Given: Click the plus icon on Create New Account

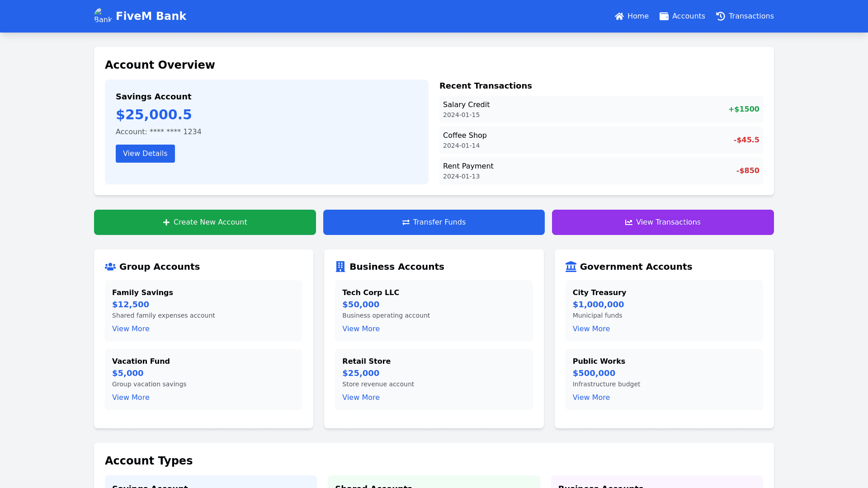Looking at the screenshot, I should (166, 222).
